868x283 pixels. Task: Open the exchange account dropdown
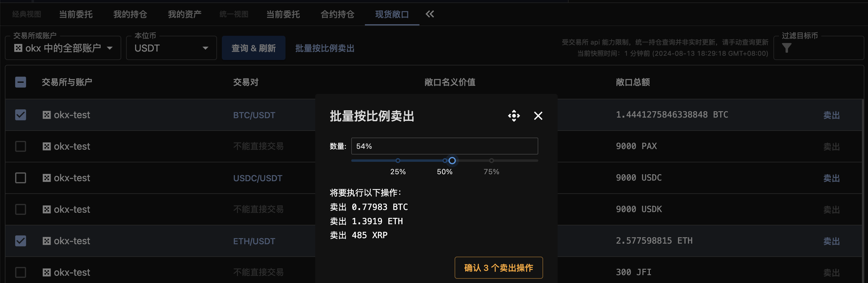[63, 48]
